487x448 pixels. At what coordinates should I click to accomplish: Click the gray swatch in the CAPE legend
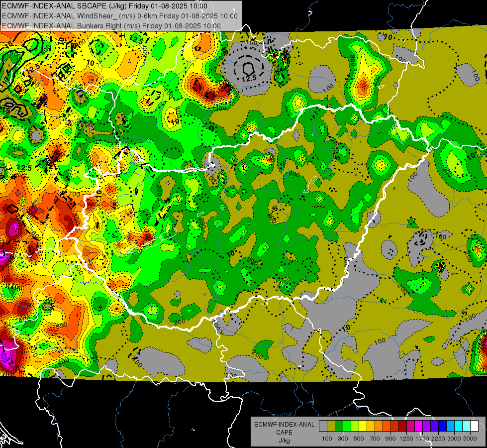point(323,426)
